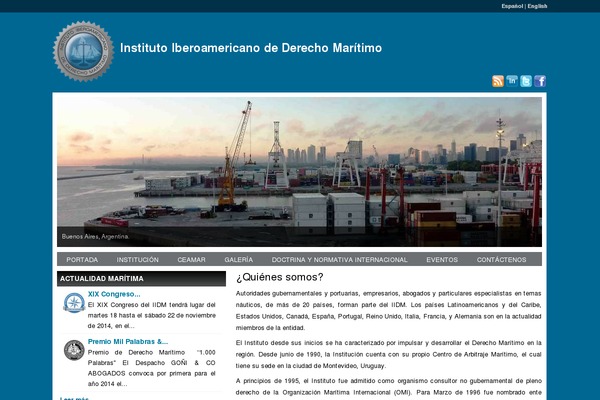This screenshot has width=600, height=400.
Task: Open the CONTÁCTENOS menu item
Action: click(501, 260)
